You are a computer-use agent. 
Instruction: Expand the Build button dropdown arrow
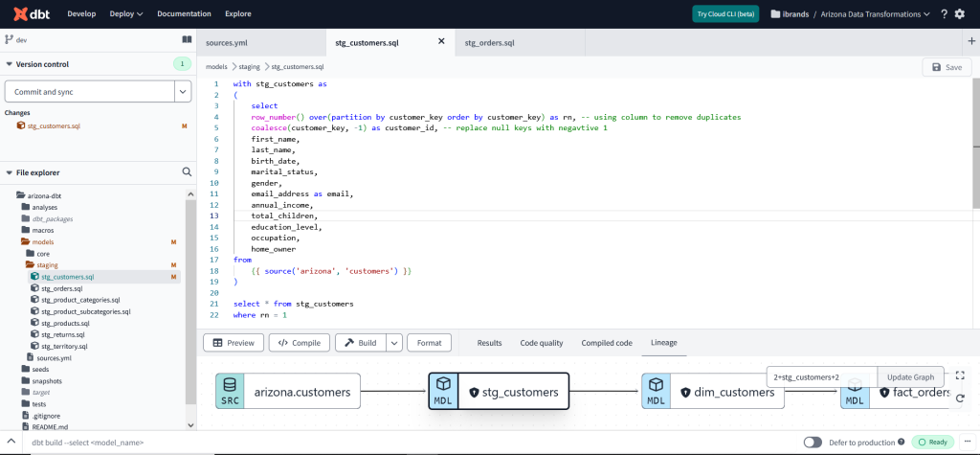click(x=394, y=343)
